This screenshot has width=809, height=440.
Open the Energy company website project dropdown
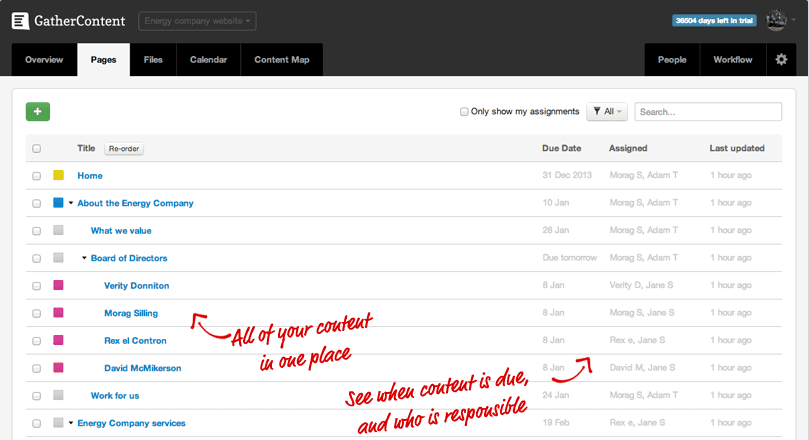pyautogui.click(x=198, y=20)
